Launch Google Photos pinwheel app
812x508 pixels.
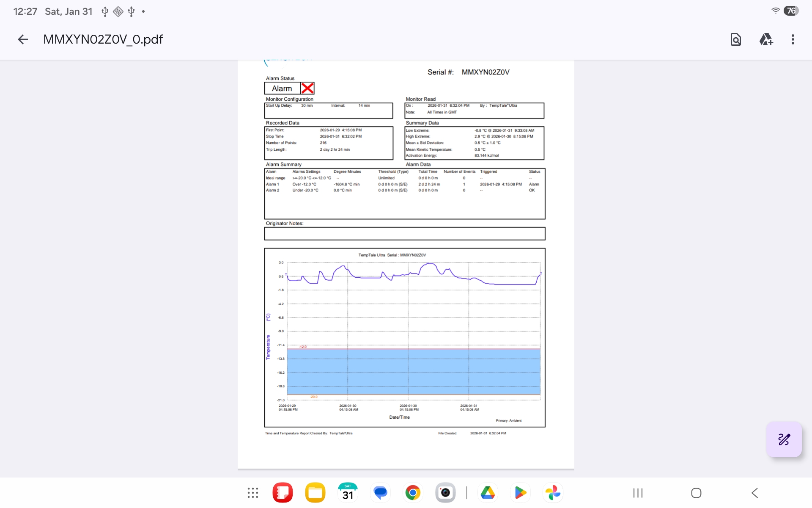coord(553,493)
